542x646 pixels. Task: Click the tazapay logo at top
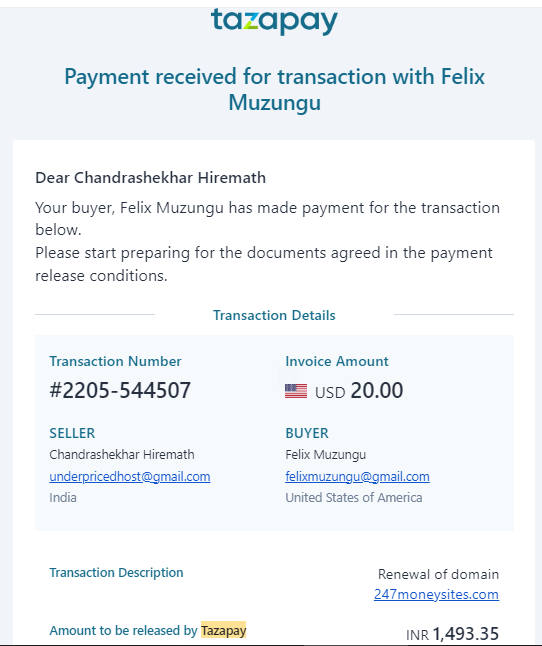click(274, 21)
